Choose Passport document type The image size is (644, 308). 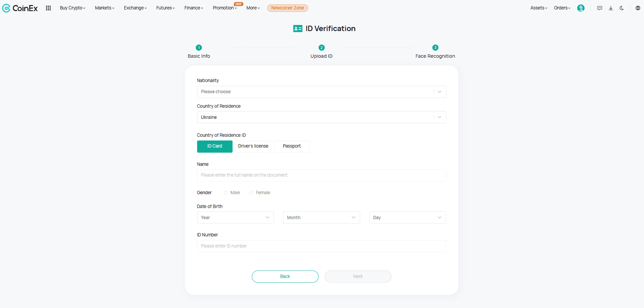(292, 147)
